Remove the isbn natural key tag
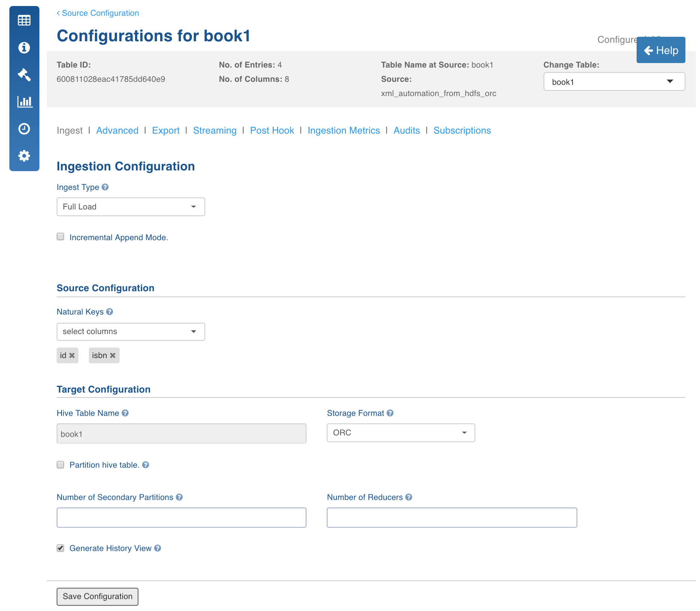700x611 pixels. click(x=113, y=355)
